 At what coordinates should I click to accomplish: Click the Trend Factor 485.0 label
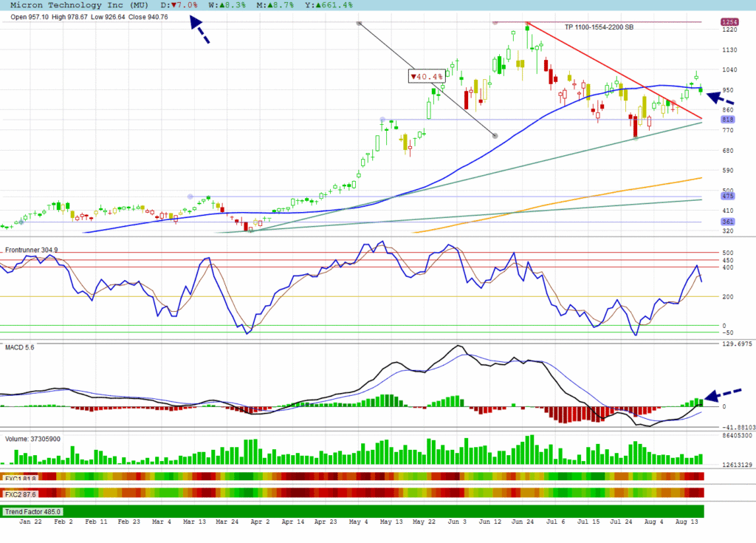point(32,512)
